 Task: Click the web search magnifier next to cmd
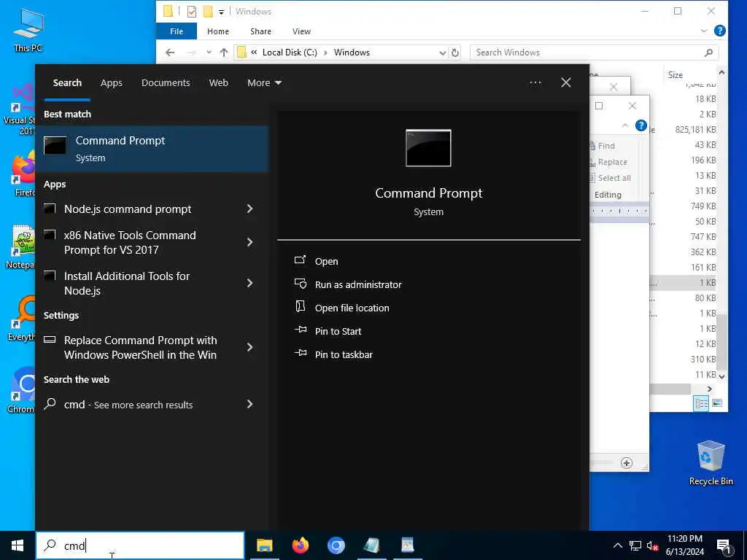[x=50, y=404]
